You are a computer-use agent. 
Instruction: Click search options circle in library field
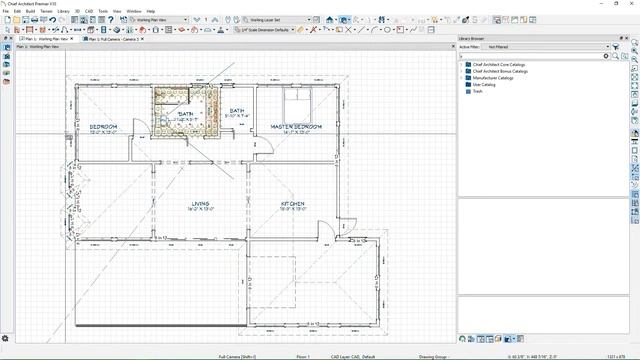tap(606, 56)
